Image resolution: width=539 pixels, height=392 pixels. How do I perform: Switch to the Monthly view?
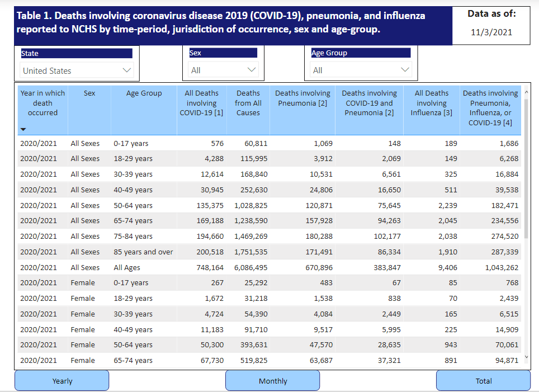(x=273, y=381)
